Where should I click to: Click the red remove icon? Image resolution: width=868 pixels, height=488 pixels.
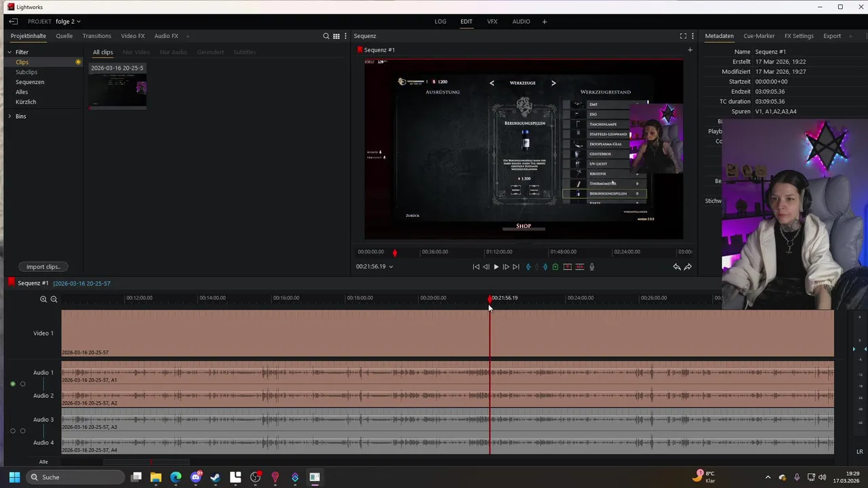(568, 267)
